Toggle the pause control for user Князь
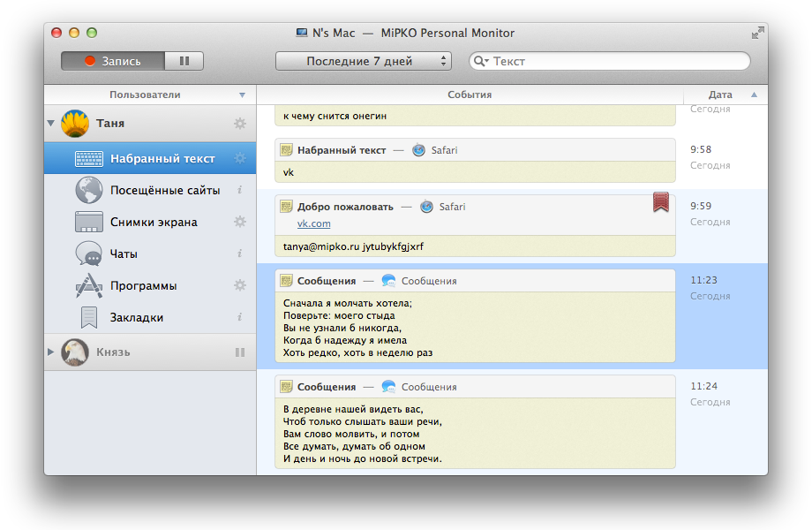 point(240,352)
